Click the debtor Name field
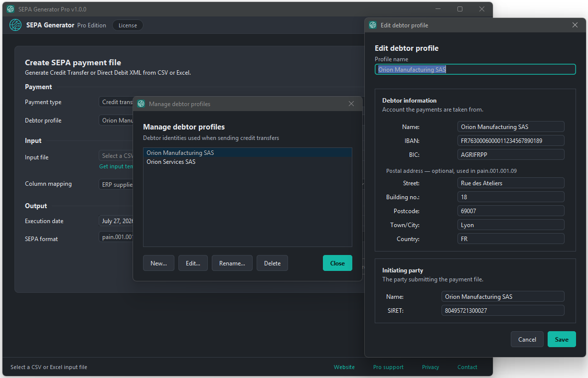Screen dimensions: 588x378 [x=511, y=126]
